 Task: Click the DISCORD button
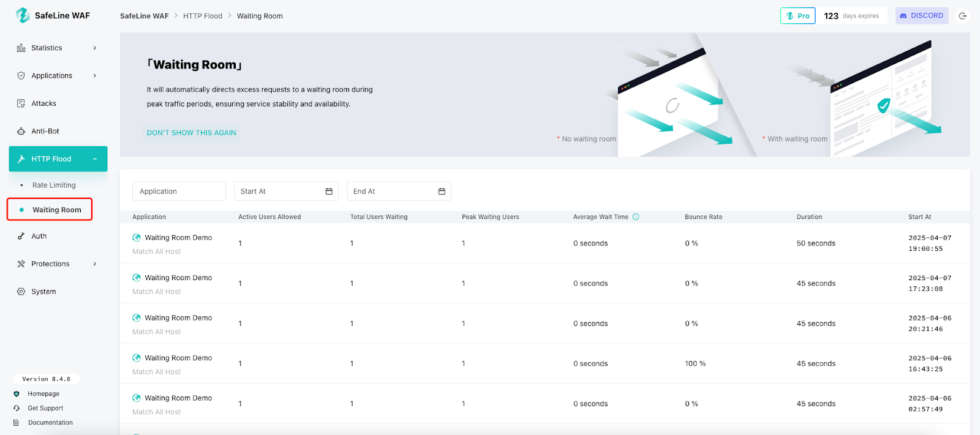(x=922, y=16)
